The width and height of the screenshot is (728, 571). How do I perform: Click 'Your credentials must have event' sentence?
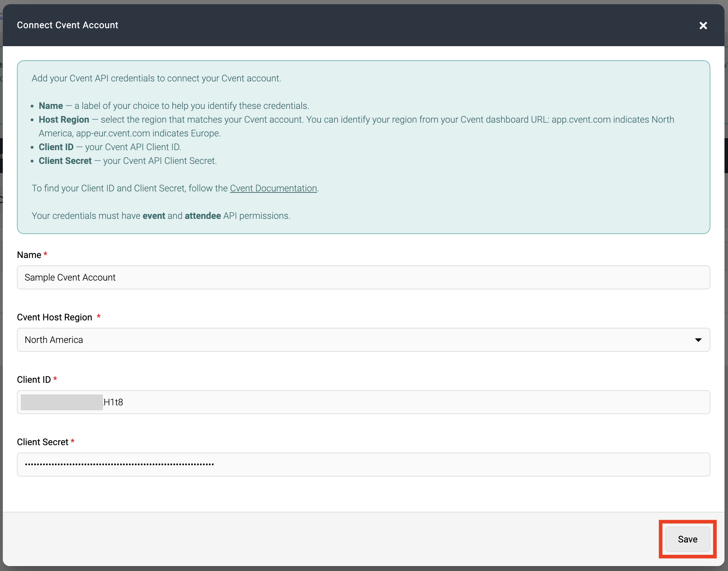click(x=161, y=216)
